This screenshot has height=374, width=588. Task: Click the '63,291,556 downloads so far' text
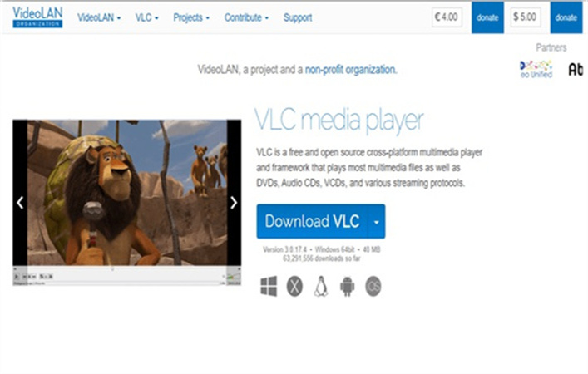[x=322, y=258]
